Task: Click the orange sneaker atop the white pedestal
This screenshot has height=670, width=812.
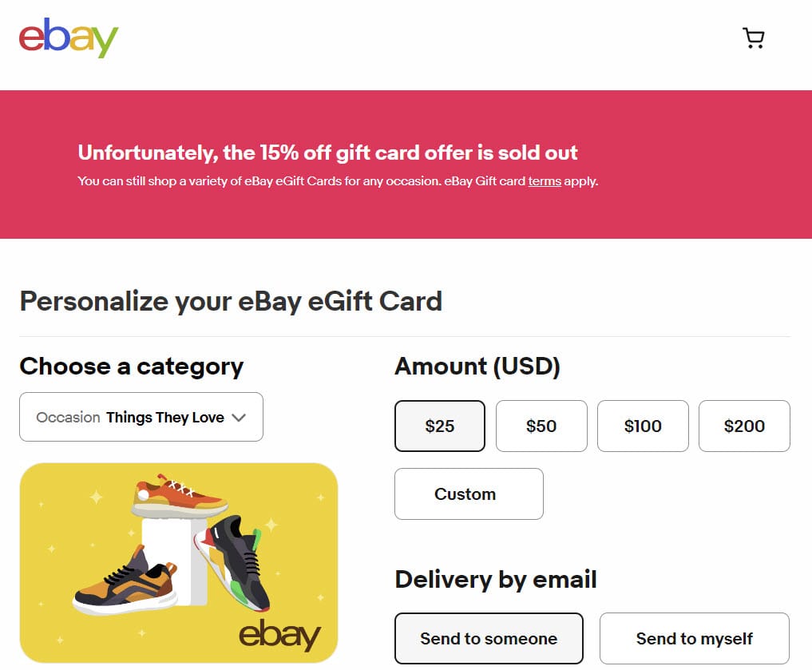Action: (180, 495)
